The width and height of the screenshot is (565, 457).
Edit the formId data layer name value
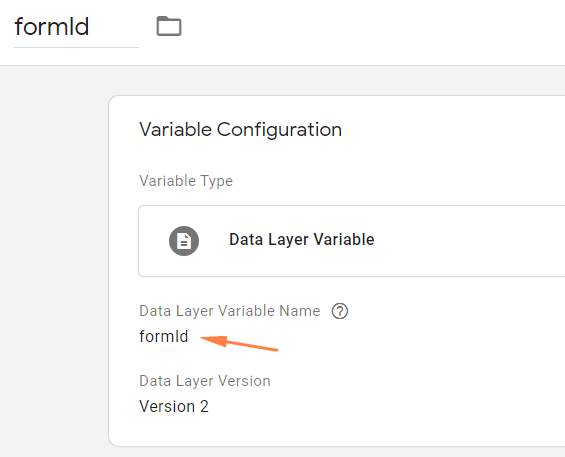(164, 337)
